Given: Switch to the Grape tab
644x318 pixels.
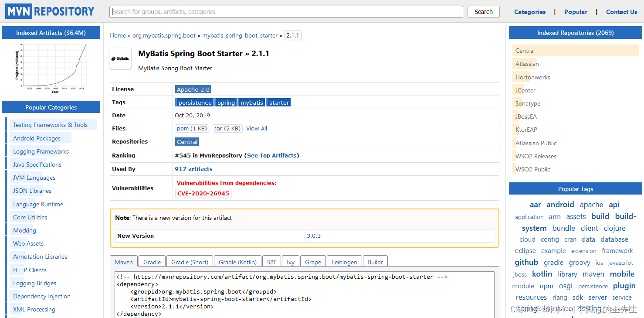Looking at the screenshot, I should point(313,262).
